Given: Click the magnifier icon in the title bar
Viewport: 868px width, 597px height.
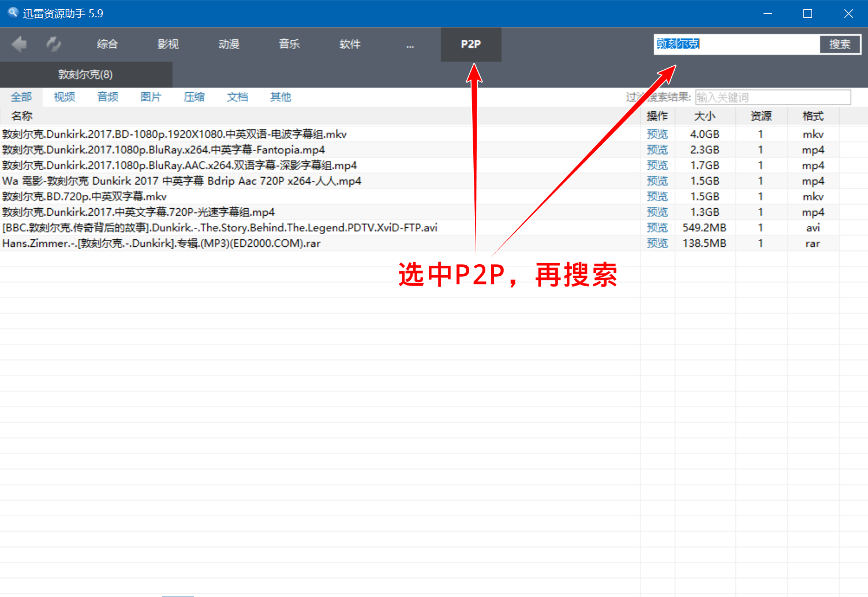Looking at the screenshot, I should pos(12,13).
